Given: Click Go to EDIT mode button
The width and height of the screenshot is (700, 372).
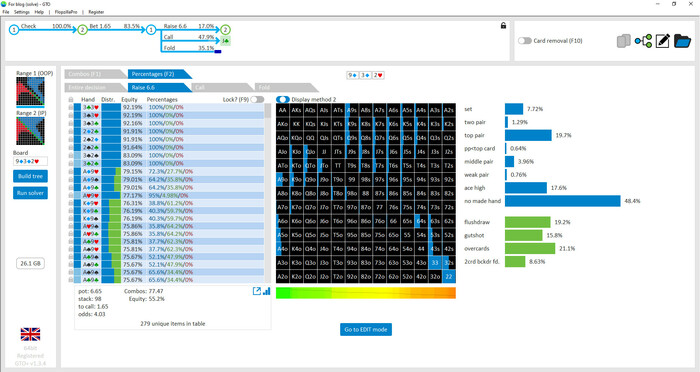Looking at the screenshot, I should pyautogui.click(x=366, y=330).
